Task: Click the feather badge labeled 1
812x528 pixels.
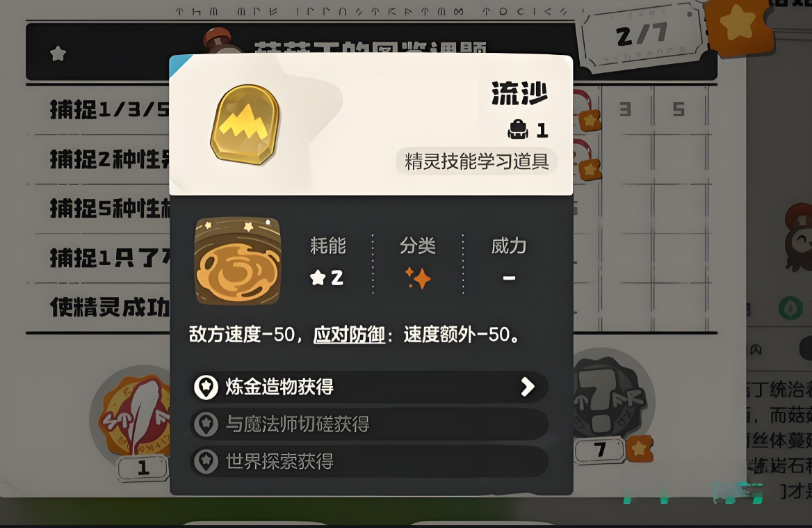Action: pyautogui.click(x=132, y=415)
